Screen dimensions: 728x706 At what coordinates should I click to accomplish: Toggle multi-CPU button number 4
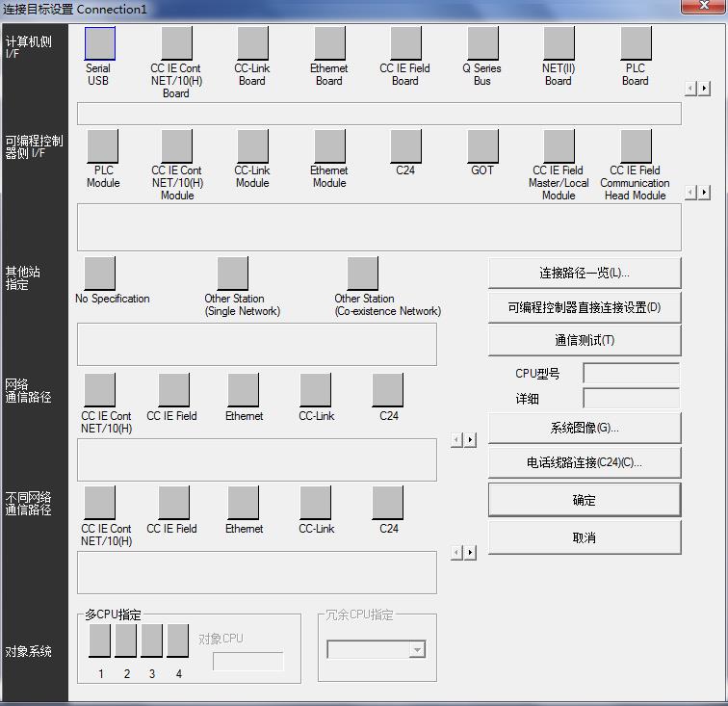[177, 641]
